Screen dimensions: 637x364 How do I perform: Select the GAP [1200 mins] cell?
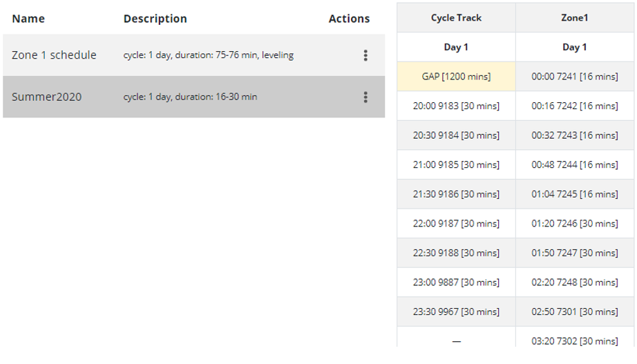point(456,77)
